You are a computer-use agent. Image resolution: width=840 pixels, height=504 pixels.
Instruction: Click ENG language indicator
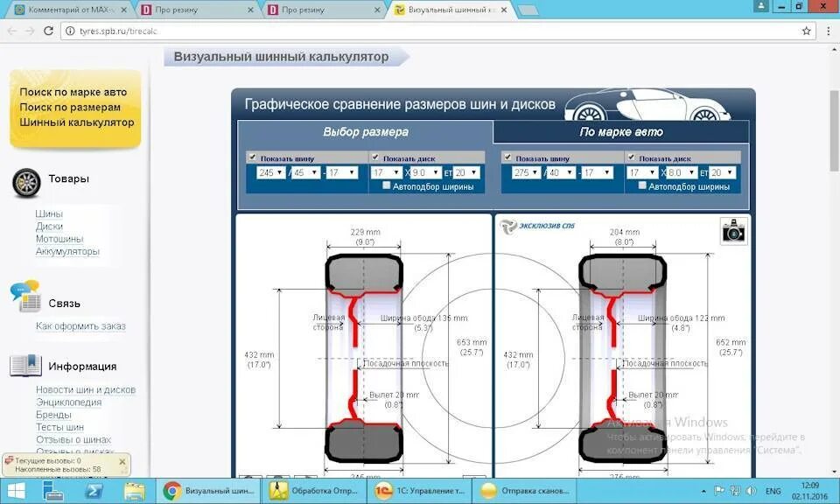tap(773, 491)
